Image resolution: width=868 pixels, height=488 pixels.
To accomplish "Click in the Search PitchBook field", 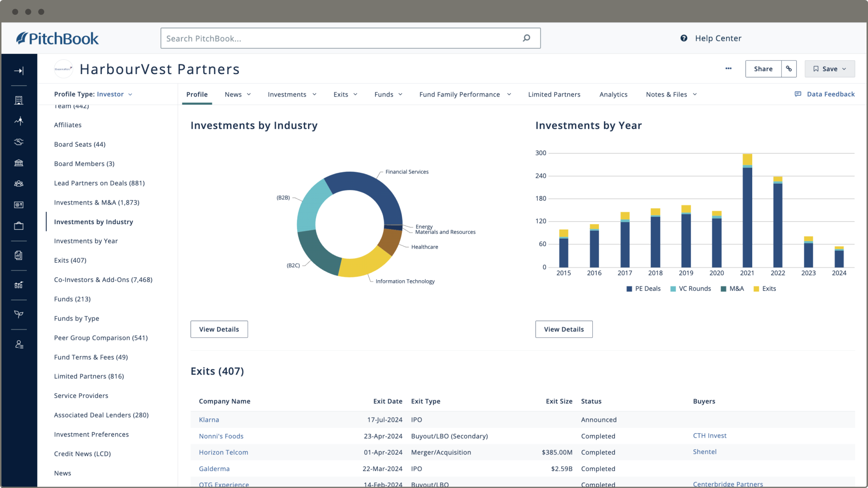I will tap(351, 38).
